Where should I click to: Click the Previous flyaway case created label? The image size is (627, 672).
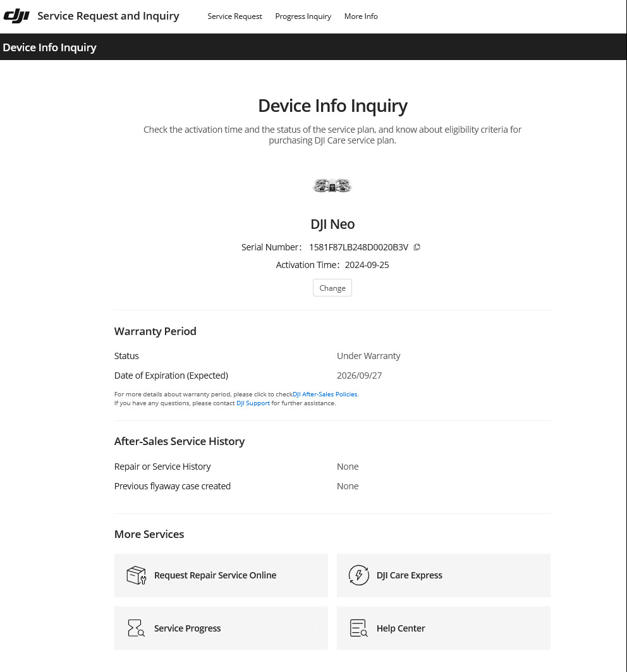click(x=173, y=486)
